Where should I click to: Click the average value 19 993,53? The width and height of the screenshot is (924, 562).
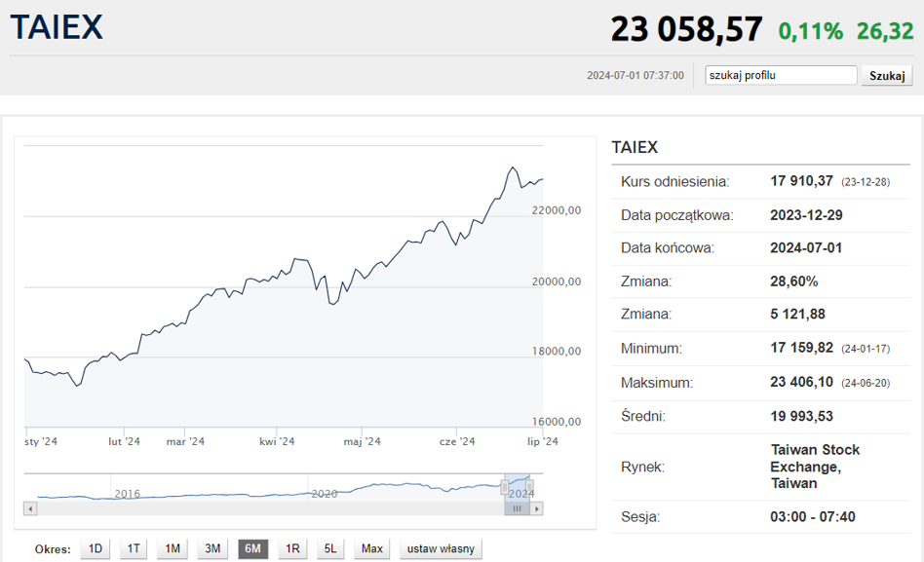801,416
